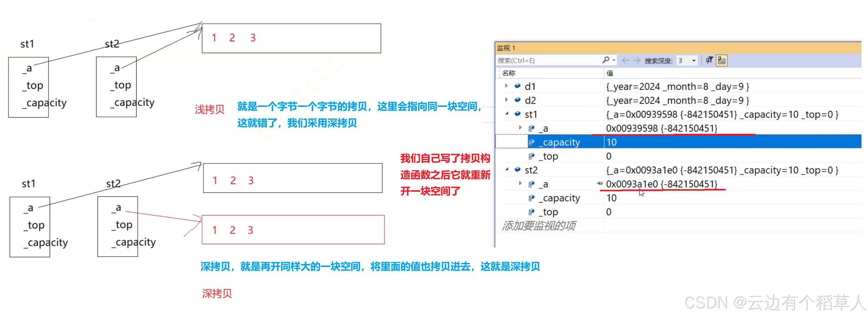Click the st1 summary value starting {_a=0x00939598

click(722, 115)
